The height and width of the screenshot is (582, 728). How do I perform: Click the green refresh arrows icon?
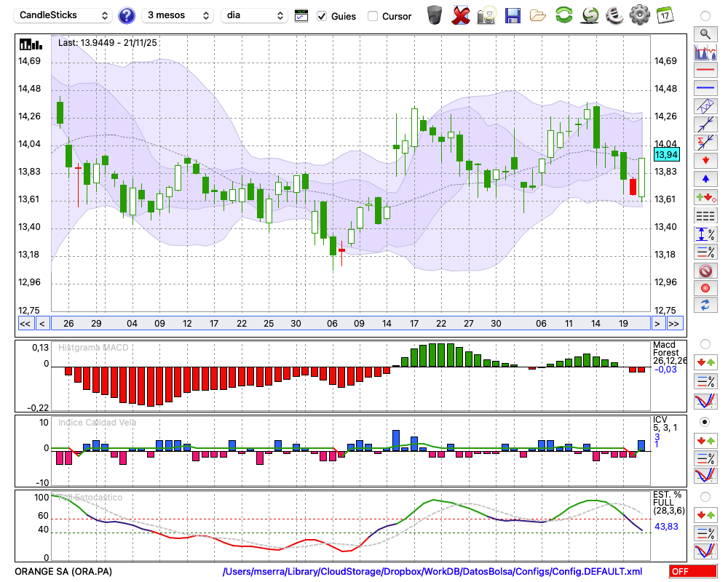pyautogui.click(x=563, y=15)
